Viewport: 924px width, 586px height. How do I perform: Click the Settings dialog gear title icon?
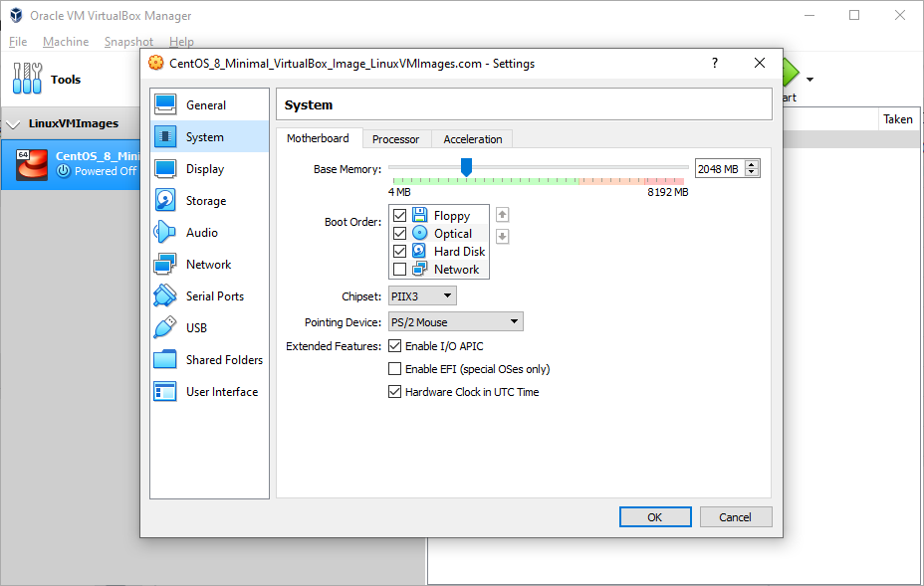[x=155, y=63]
